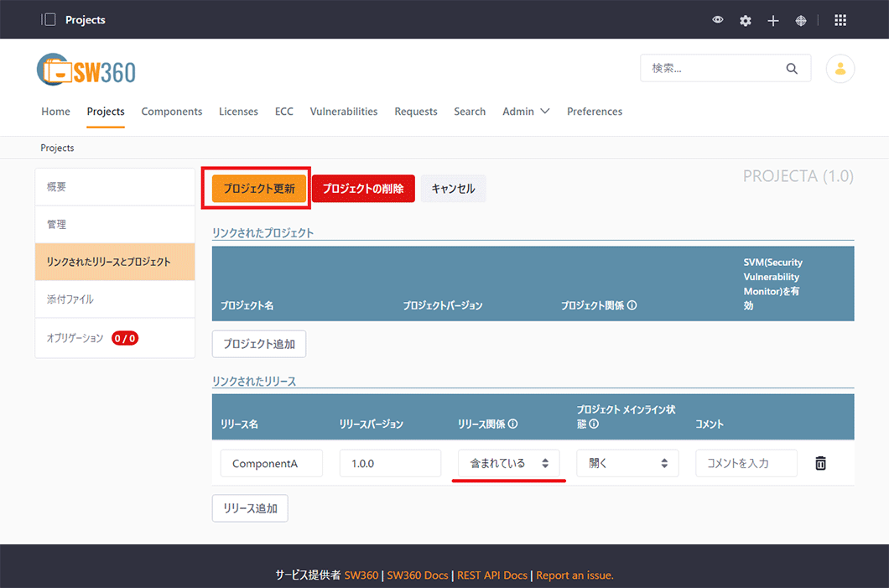Toggle the sidebar panel icon
This screenshot has width=889, height=588.
pyautogui.click(x=49, y=19)
